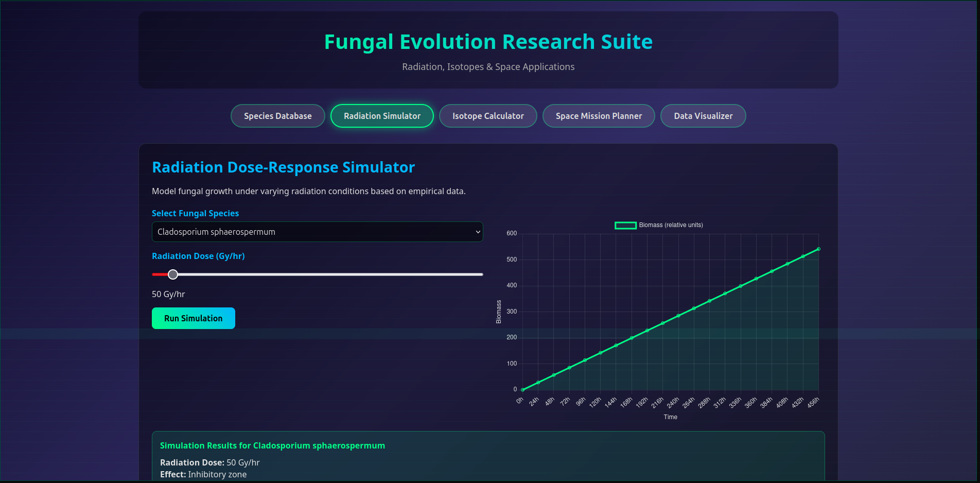
Task: Open the Data Visualizer tool
Action: 703,116
